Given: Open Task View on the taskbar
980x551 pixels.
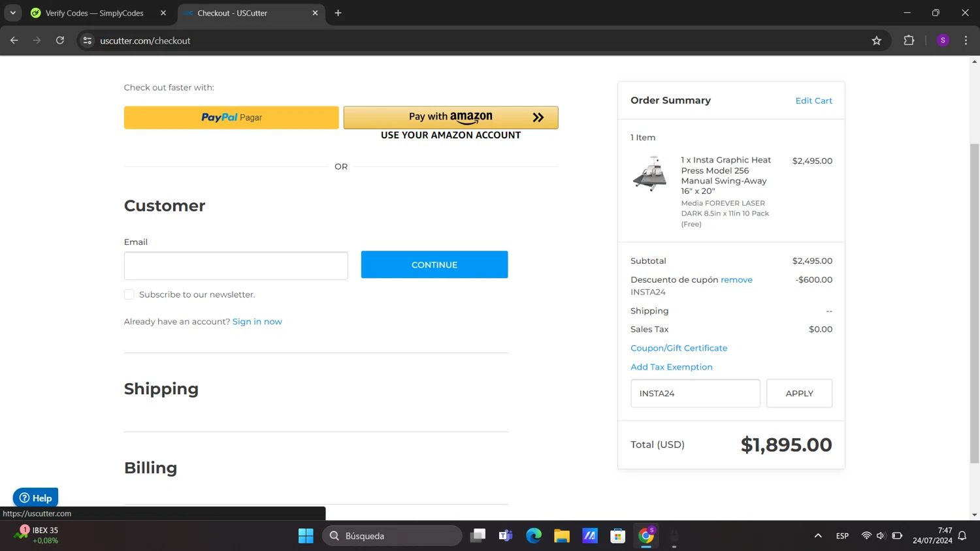Looking at the screenshot, I should point(478,536).
